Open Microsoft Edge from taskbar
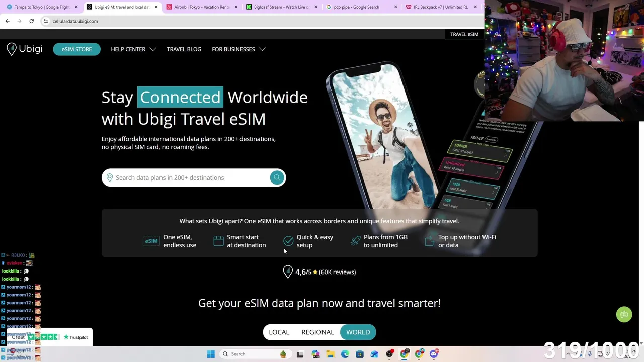The image size is (644, 362). 345,354
